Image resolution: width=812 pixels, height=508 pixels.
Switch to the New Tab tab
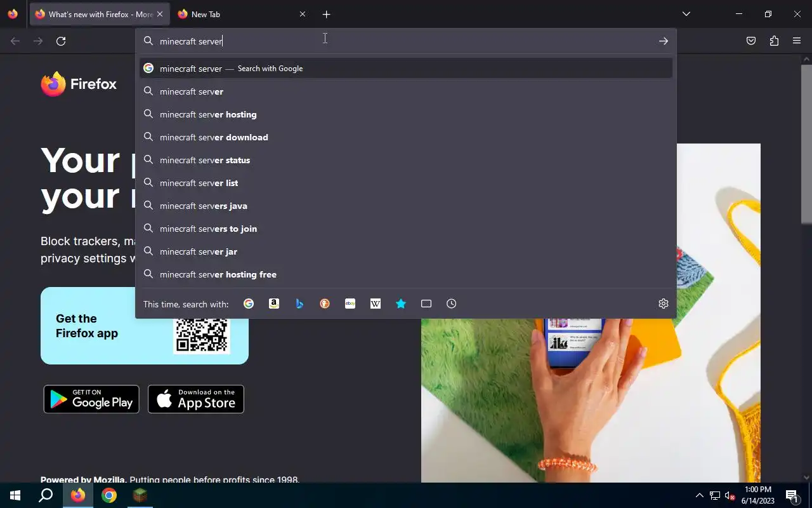(241, 14)
